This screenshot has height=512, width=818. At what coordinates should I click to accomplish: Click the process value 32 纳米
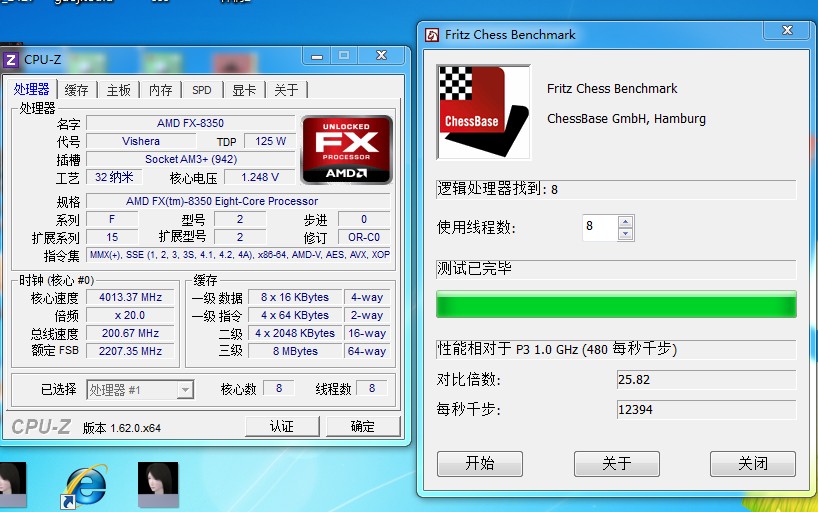coord(113,177)
